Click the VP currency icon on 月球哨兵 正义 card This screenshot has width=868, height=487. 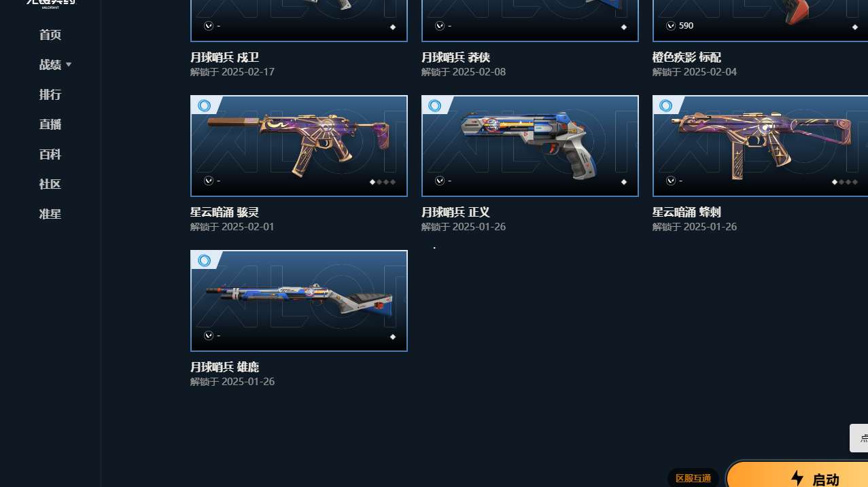click(x=440, y=181)
